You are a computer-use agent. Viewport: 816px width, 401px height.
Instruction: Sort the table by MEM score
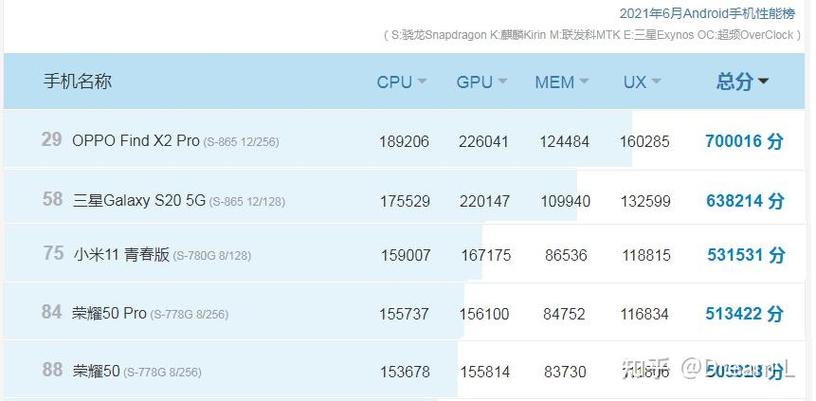pyautogui.click(x=562, y=82)
